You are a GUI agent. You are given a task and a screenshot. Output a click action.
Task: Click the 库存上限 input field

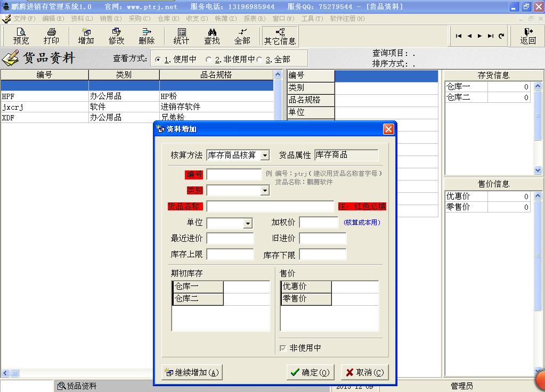point(230,255)
